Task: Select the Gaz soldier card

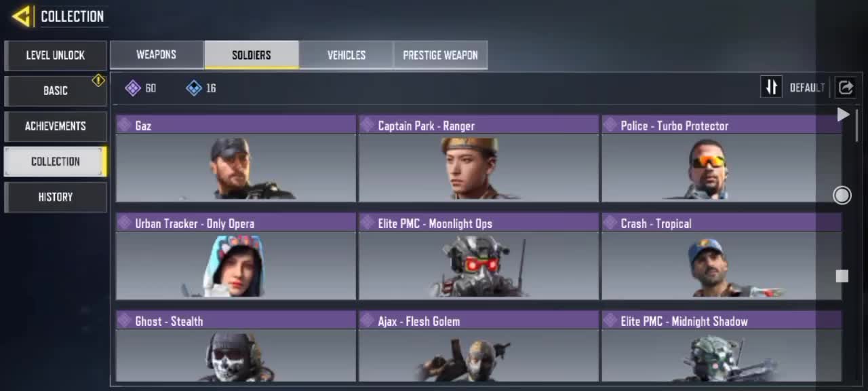Action: pyautogui.click(x=236, y=159)
